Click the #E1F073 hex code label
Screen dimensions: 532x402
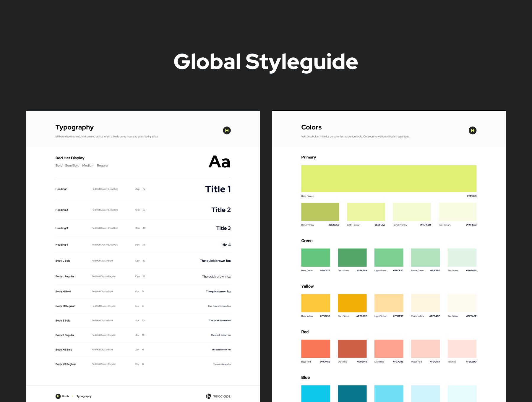[x=471, y=196]
